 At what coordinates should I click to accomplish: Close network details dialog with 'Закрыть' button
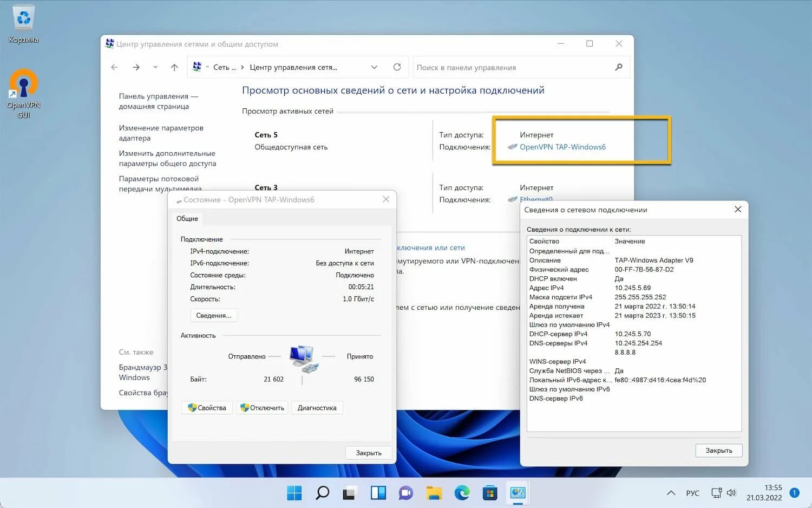pyautogui.click(x=718, y=451)
